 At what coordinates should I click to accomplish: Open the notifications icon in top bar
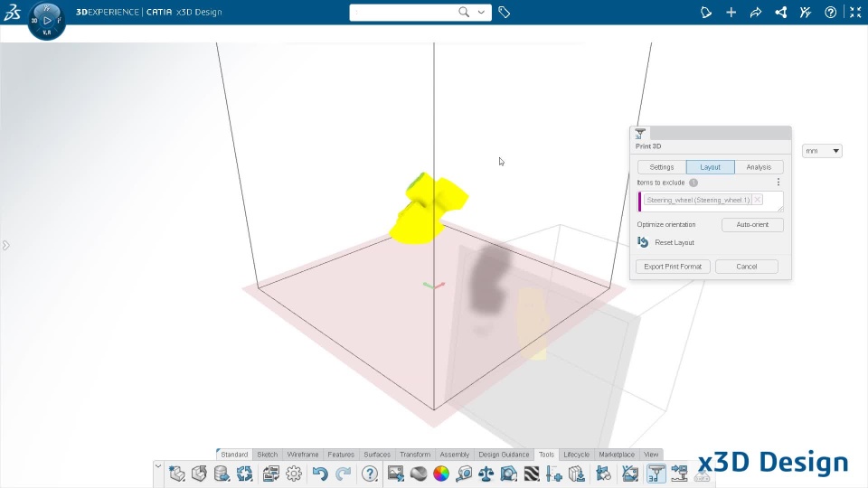pyautogui.click(x=706, y=12)
